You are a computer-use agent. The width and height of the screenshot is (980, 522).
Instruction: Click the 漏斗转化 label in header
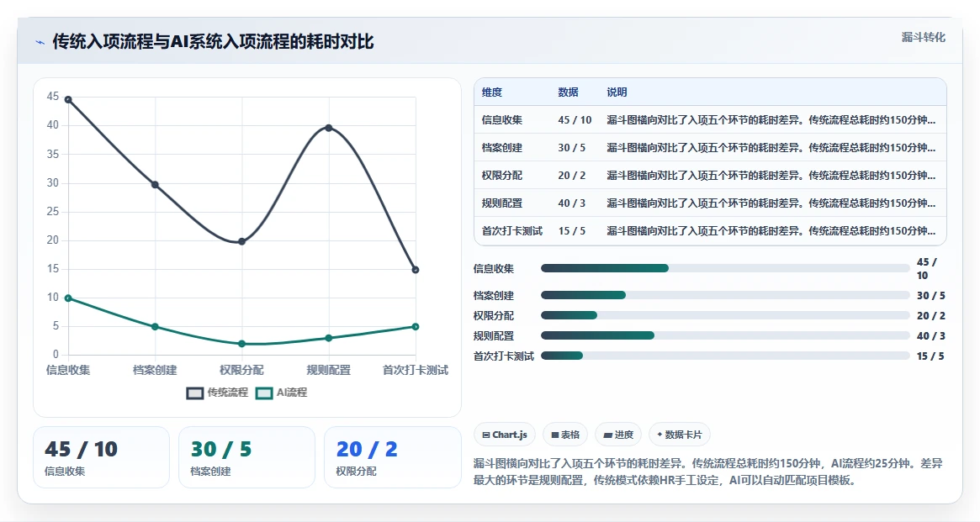click(x=923, y=38)
